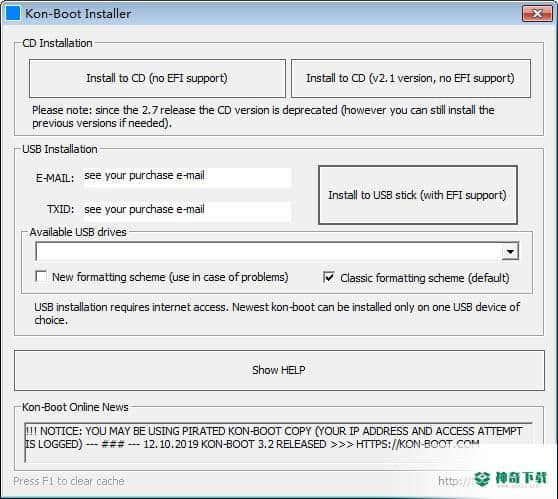
Task: Open the empty USB drives combo box
Action: (x=277, y=252)
